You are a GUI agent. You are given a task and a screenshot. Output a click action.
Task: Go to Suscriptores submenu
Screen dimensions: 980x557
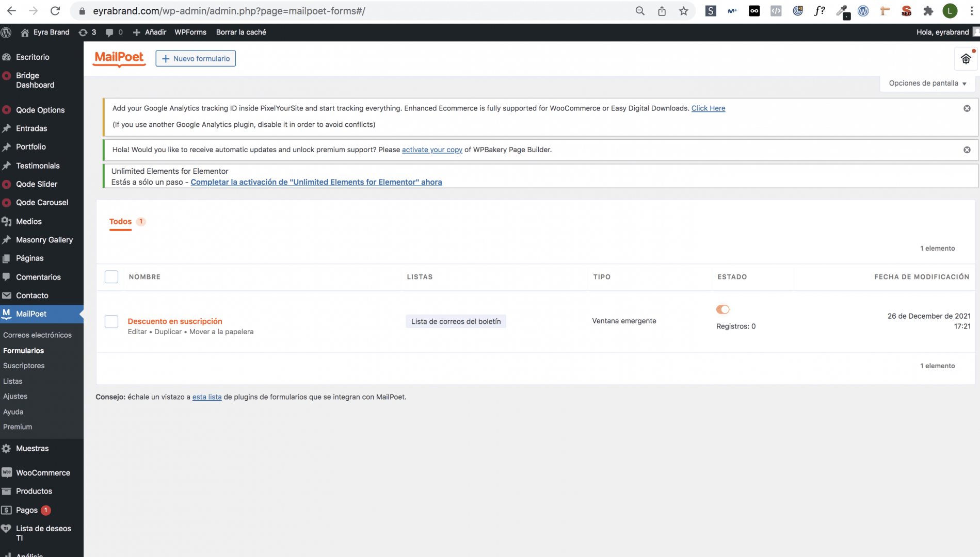[24, 366]
